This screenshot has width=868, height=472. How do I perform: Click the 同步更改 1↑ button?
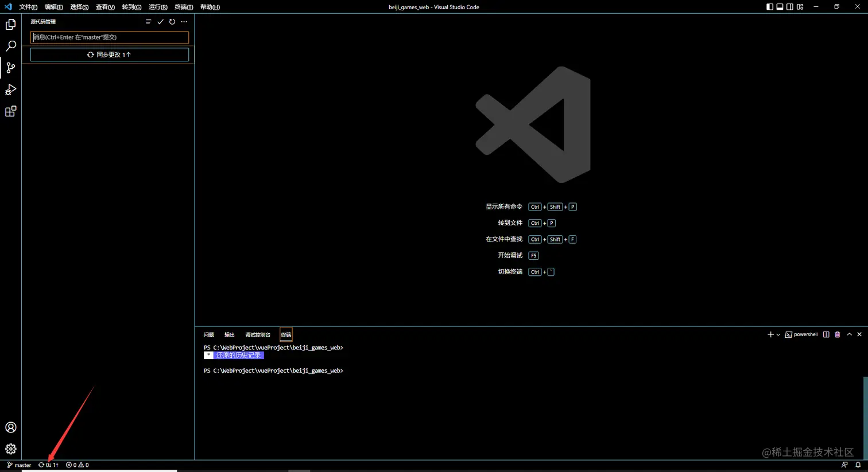coord(109,54)
